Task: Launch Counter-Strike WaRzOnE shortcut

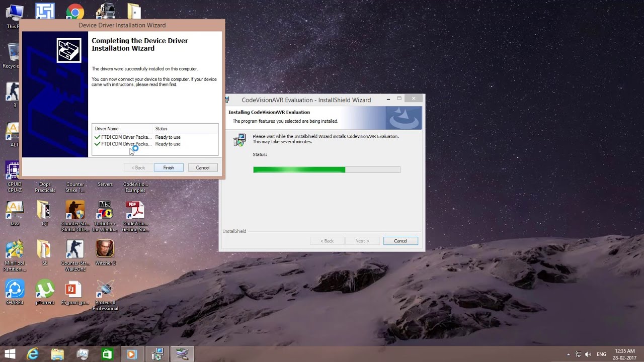Action: coord(75,256)
